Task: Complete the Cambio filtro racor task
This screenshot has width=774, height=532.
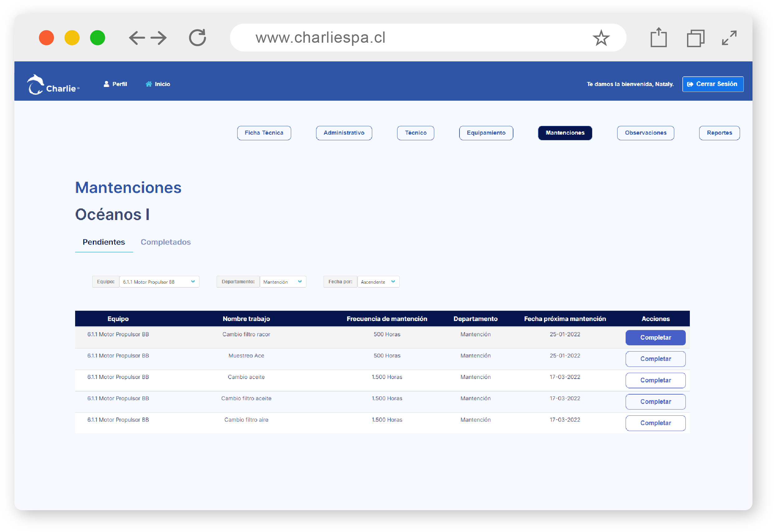Action: point(655,337)
